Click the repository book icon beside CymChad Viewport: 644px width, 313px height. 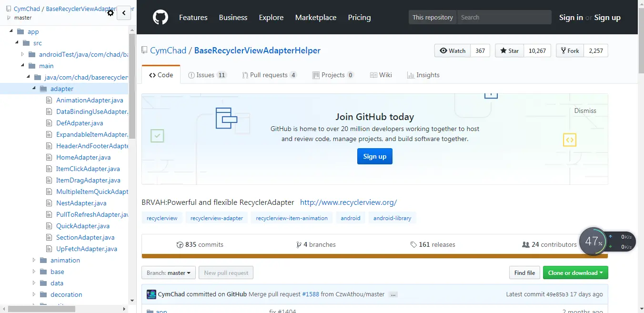pyautogui.click(x=144, y=50)
